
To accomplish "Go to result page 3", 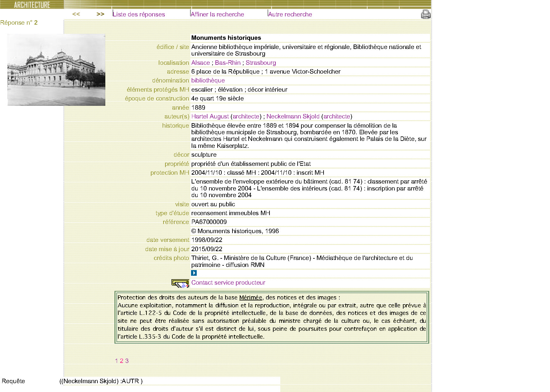I will 127,361.
